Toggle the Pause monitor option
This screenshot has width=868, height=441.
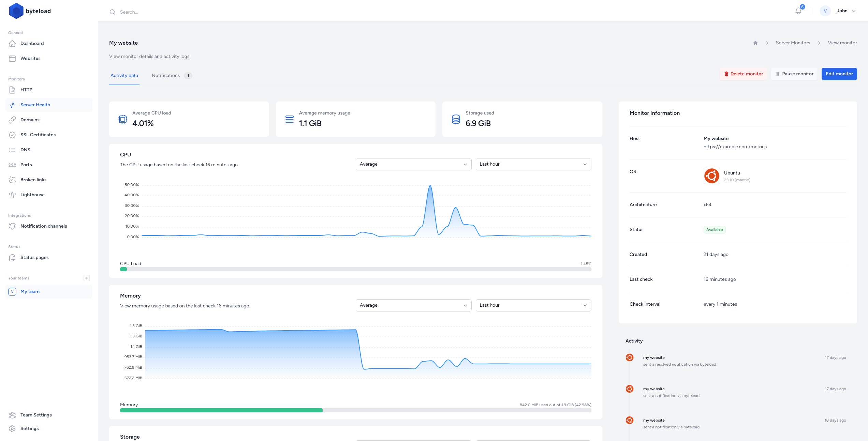794,74
